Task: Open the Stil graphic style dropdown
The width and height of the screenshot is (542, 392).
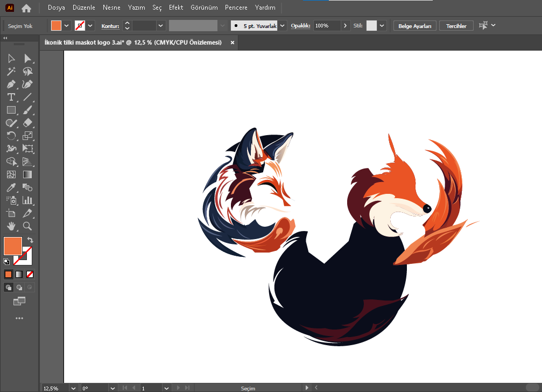Action: click(x=382, y=26)
